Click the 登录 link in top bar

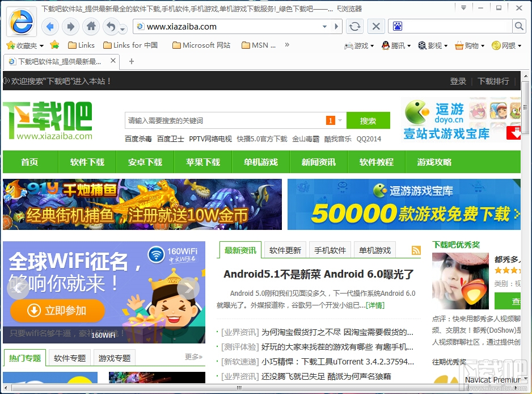(458, 81)
